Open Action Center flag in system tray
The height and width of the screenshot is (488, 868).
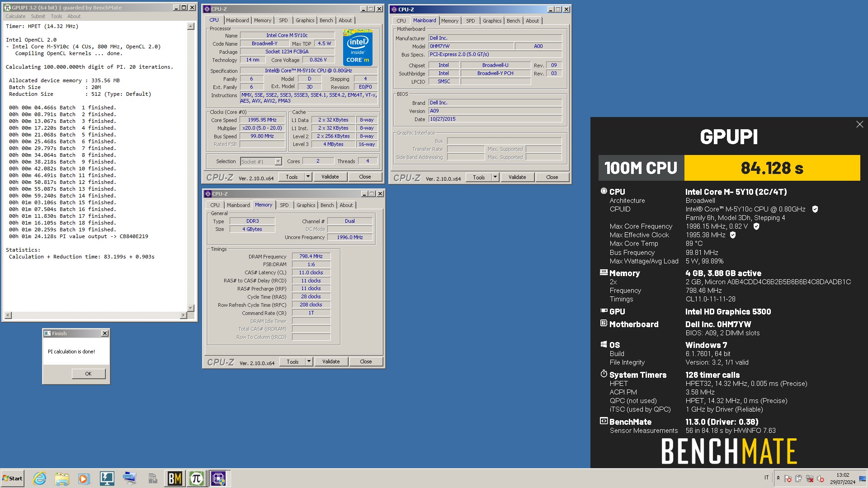[x=788, y=478]
